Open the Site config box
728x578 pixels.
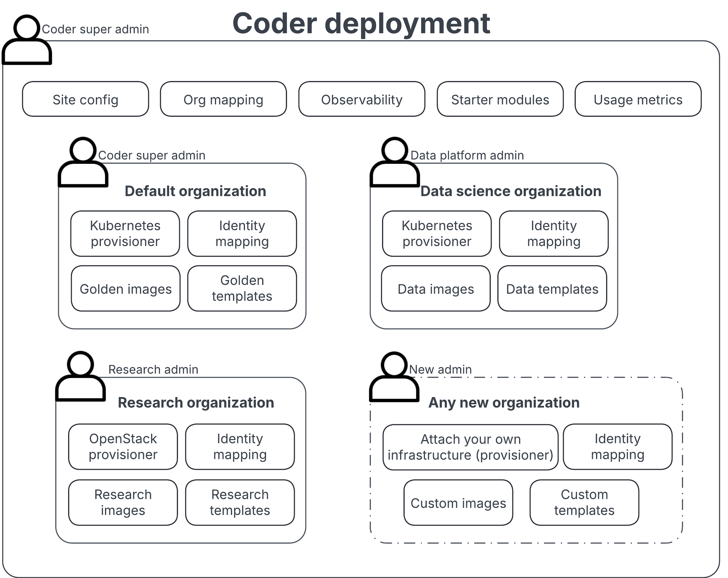(x=85, y=99)
